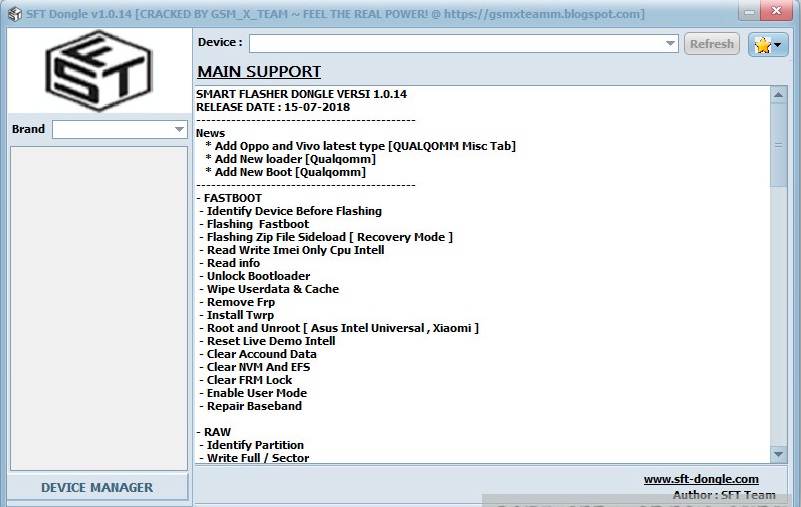This screenshot has height=507, width=801.
Task: Open the Brand dropdown list
Action: pos(120,129)
